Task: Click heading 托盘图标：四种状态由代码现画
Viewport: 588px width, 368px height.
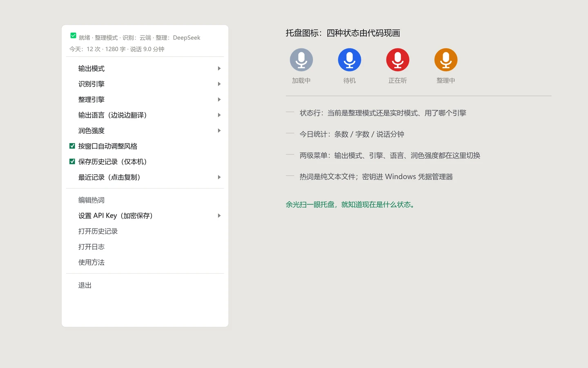Action: 343,33
